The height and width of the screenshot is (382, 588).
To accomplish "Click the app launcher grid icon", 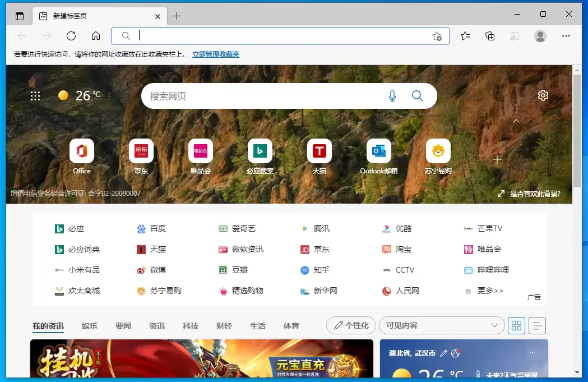I will pos(35,95).
